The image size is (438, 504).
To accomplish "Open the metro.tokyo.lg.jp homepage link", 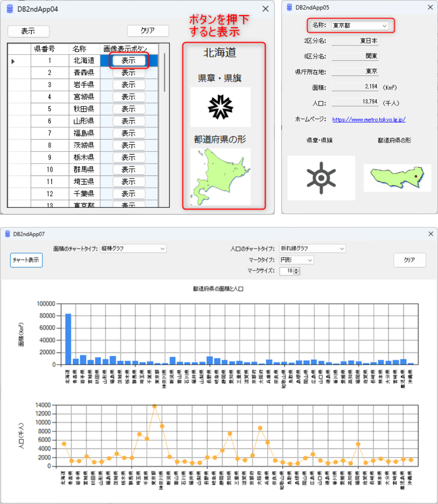I will [369, 119].
